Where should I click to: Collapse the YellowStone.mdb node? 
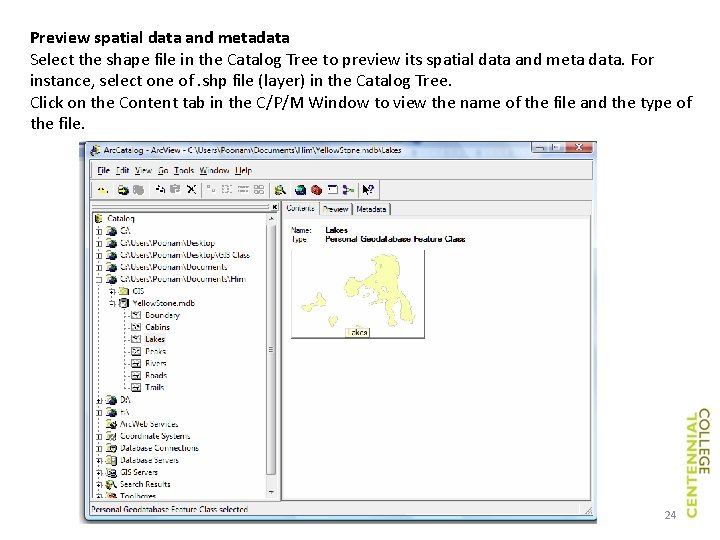pos(112,303)
